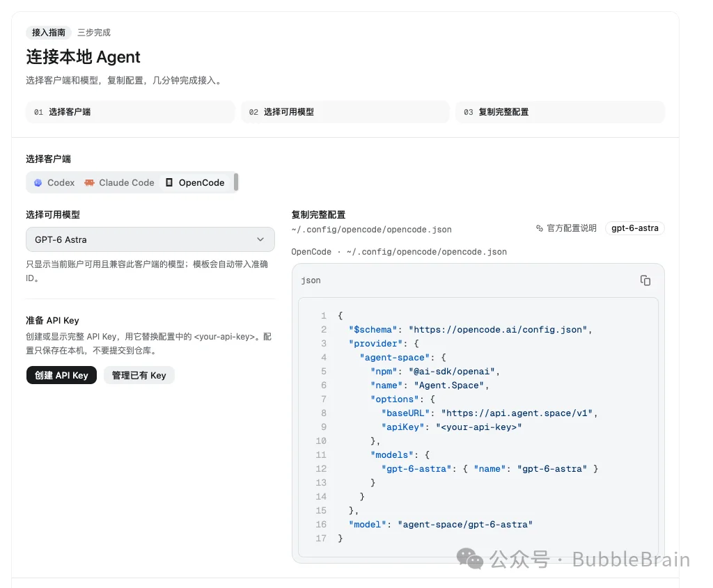Image resolution: width=713 pixels, height=588 pixels.
Task: Select the OpenCode client tab
Action: (195, 183)
